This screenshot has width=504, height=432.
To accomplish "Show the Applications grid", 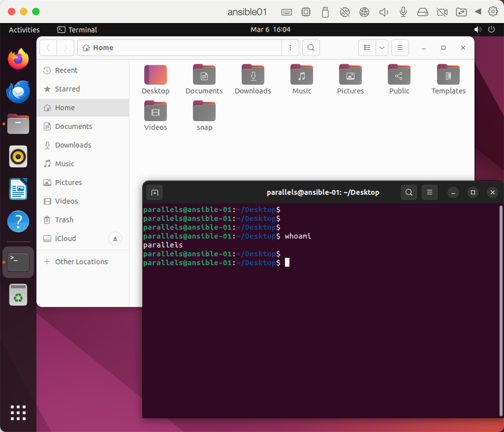I will coord(18,413).
